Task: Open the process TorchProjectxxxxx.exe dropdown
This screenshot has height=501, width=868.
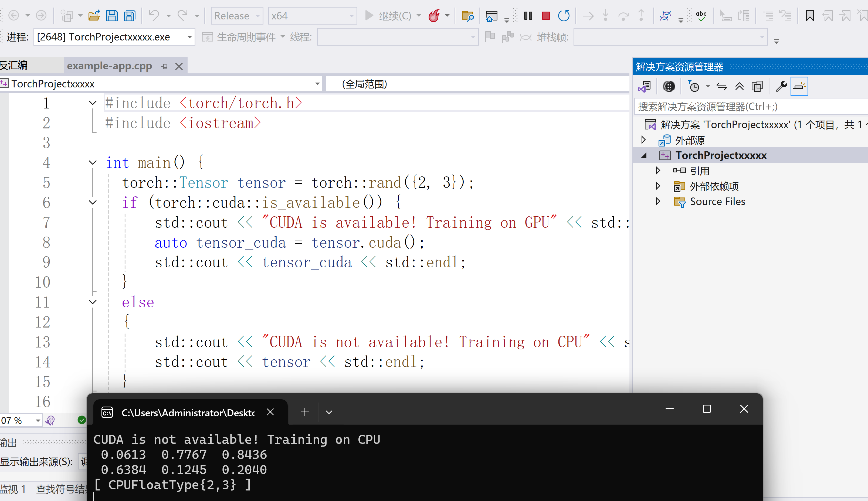Action: 189,37
